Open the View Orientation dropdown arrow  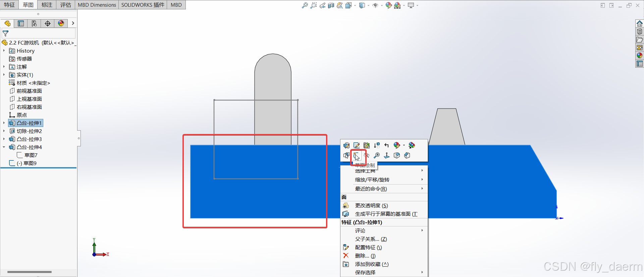point(355,5)
